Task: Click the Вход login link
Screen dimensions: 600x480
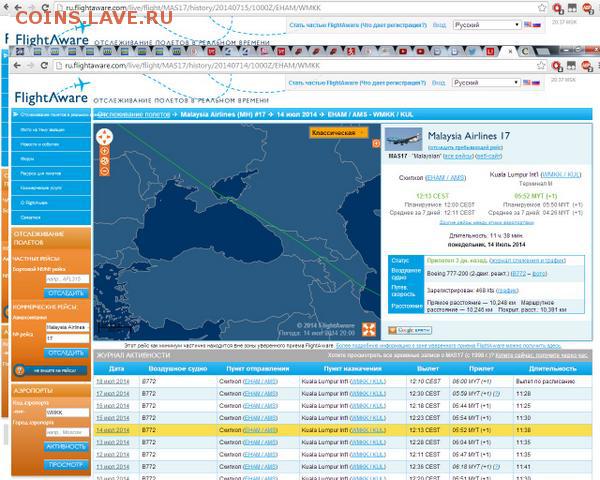Action: (x=439, y=83)
